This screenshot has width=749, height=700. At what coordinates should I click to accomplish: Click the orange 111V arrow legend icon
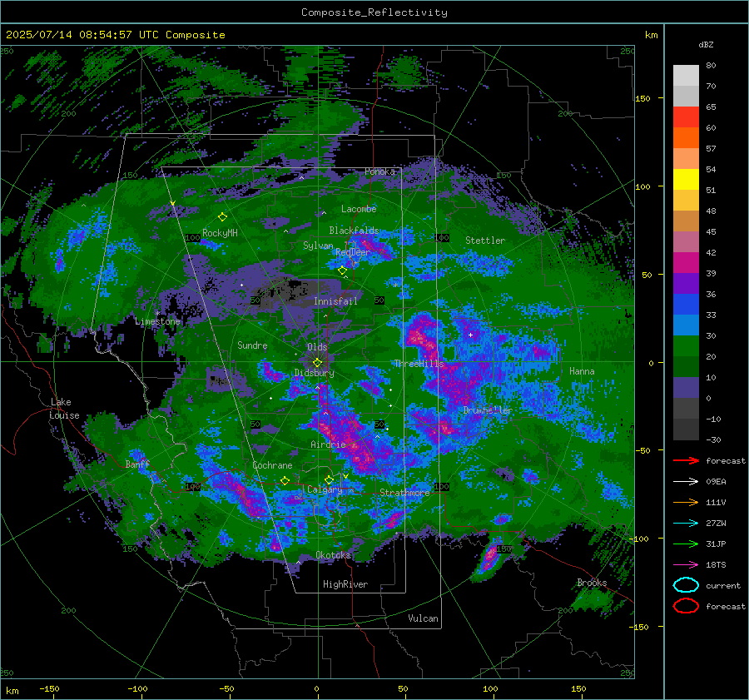(686, 502)
